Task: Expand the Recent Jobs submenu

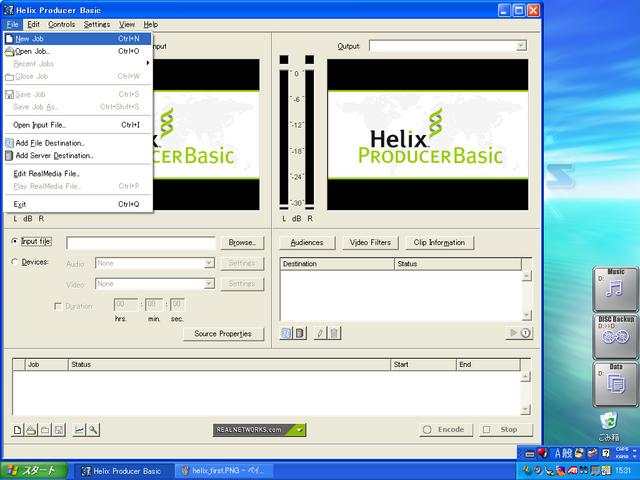Action: (78, 64)
